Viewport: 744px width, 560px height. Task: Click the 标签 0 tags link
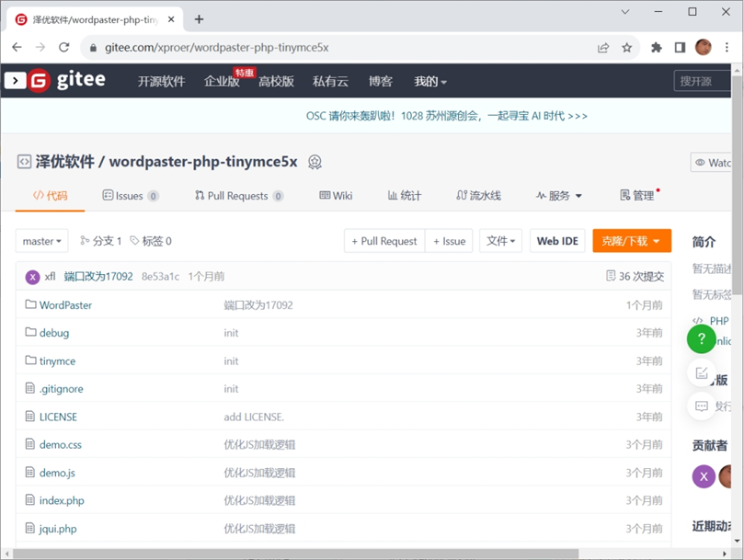151,241
